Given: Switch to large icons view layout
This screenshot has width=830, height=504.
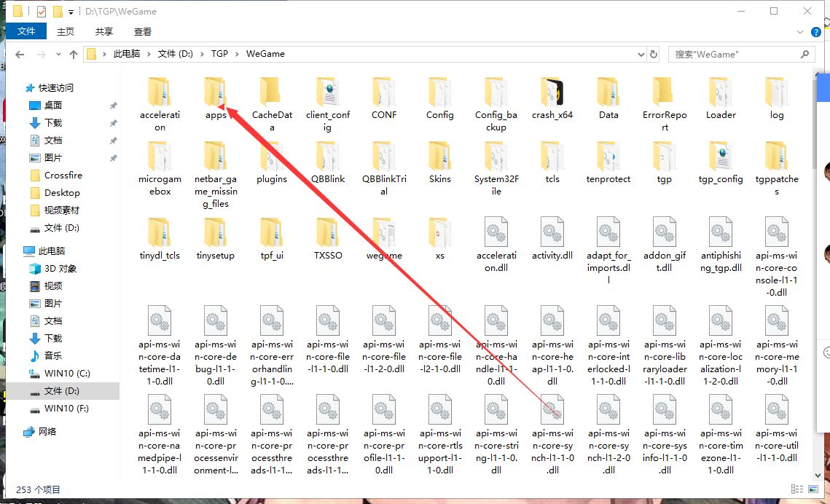Looking at the screenshot, I should tap(813, 489).
